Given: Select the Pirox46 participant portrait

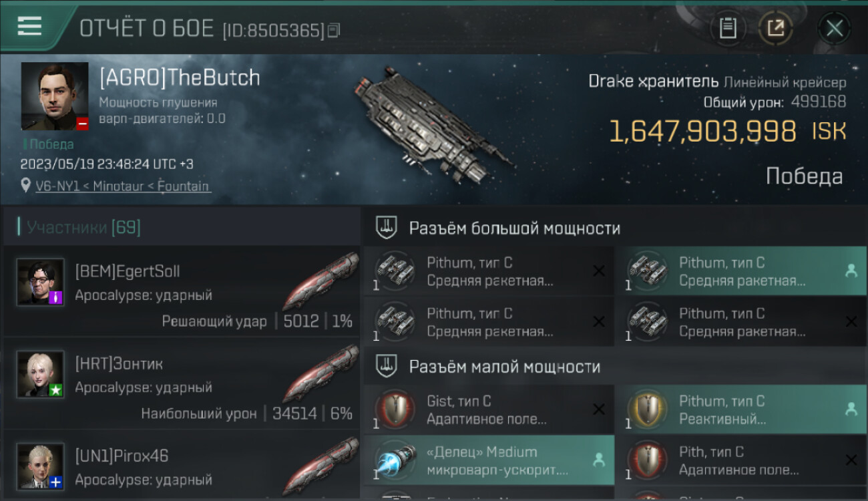Looking at the screenshot, I should [x=41, y=466].
